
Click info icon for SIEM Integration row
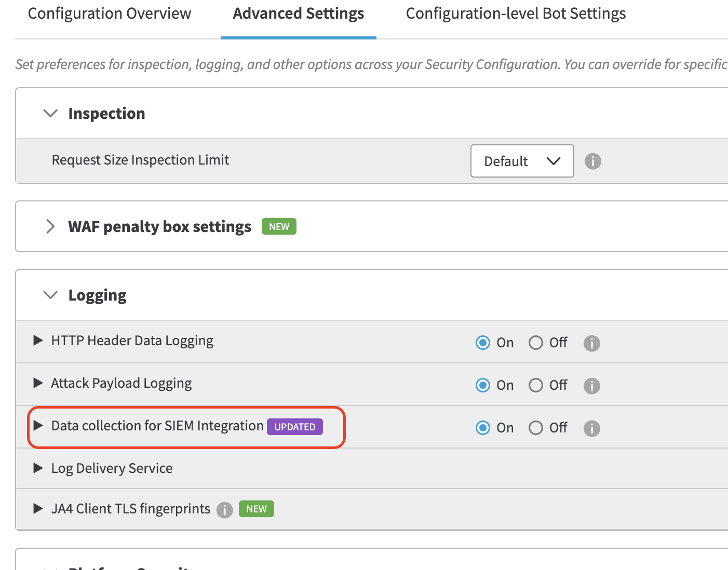click(592, 428)
